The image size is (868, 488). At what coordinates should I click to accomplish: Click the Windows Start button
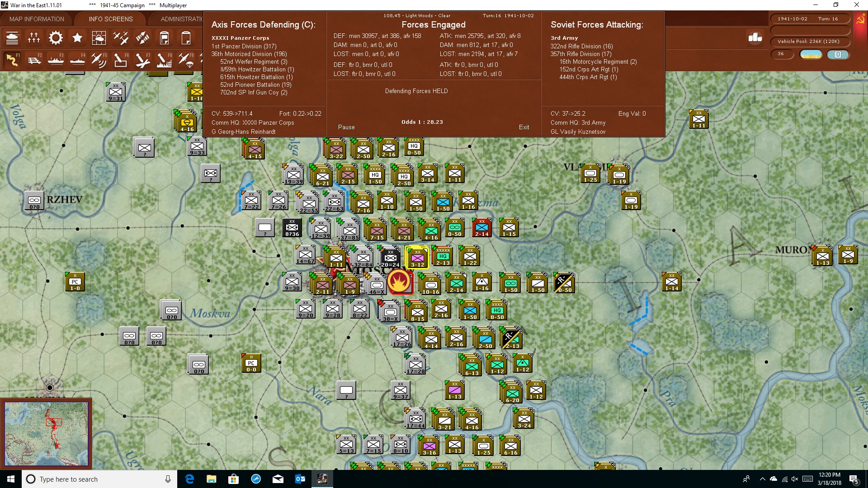[11, 479]
